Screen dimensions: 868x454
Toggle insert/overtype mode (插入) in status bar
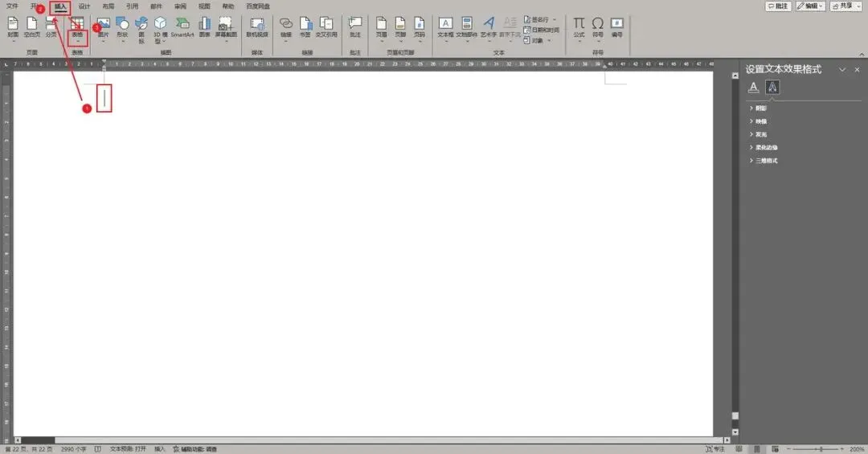tap(159, 448)
